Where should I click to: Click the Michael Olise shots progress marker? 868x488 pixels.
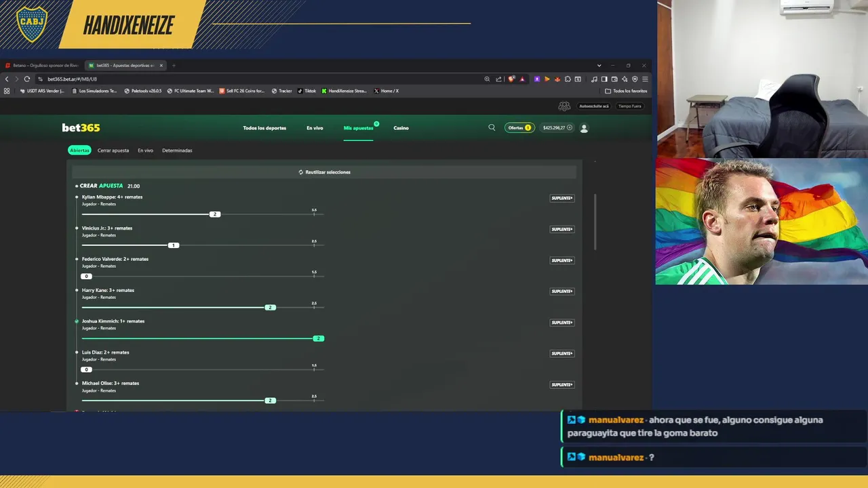(270, 401)
